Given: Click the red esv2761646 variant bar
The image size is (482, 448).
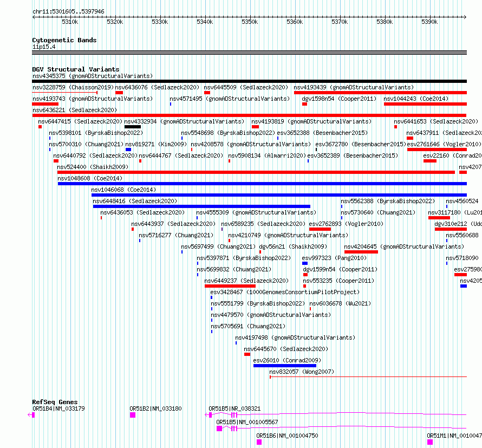Looking at the screenshot, I should tap(437, 150).
